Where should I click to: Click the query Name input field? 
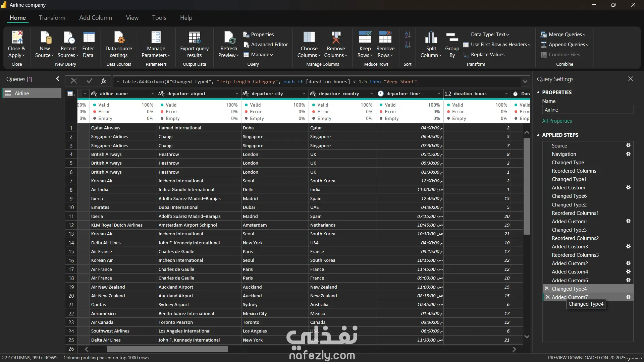pyautogui.click(x=587, y=110)
